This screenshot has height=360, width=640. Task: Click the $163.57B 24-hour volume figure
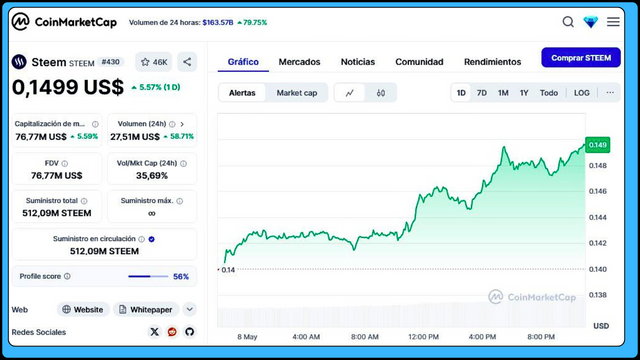click(218, 22)
